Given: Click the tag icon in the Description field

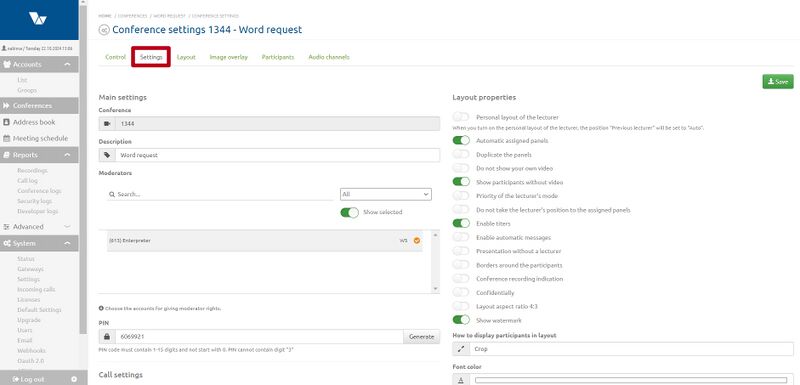Looking at the screenshot, I should (x=107, y=155).
